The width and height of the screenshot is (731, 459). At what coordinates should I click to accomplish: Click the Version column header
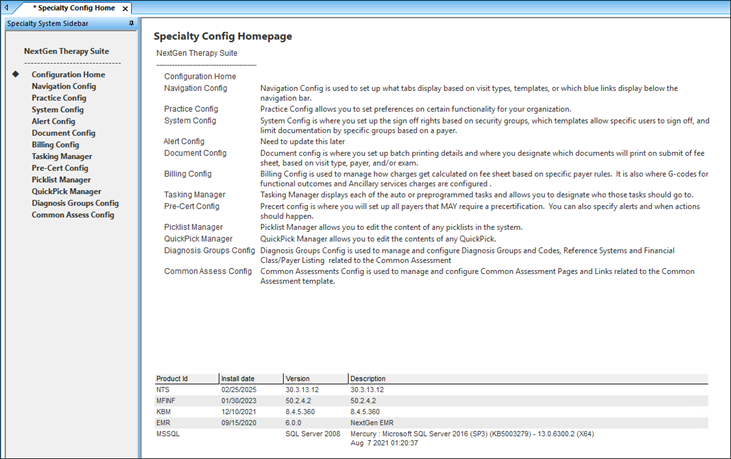click(x=316, y=378)
